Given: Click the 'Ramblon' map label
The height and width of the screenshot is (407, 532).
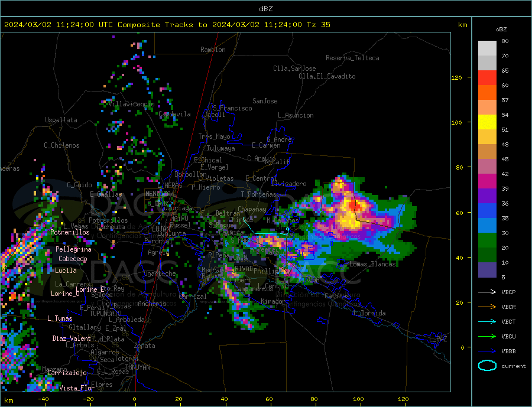Looking at the screenshot, I should (x=213, y=50).
